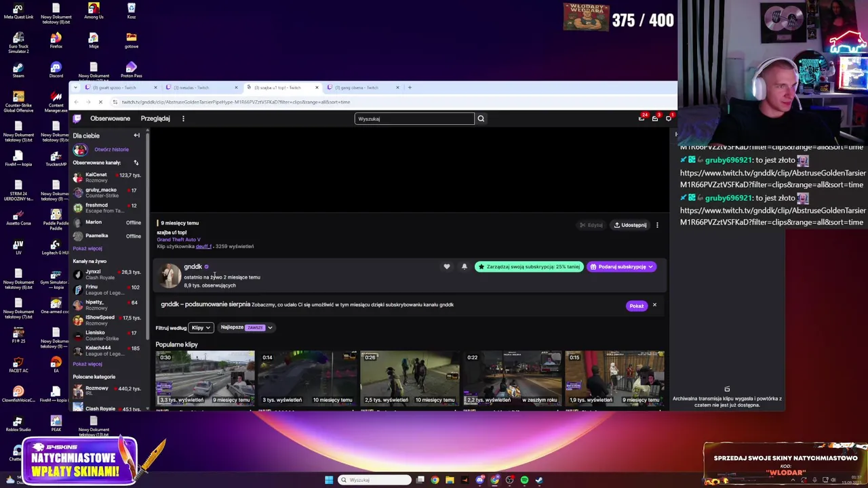Click the Twitch logo home icon
The height and width of the screenshot is (488, 868).
pyautogui.click(x=77, y=119)
